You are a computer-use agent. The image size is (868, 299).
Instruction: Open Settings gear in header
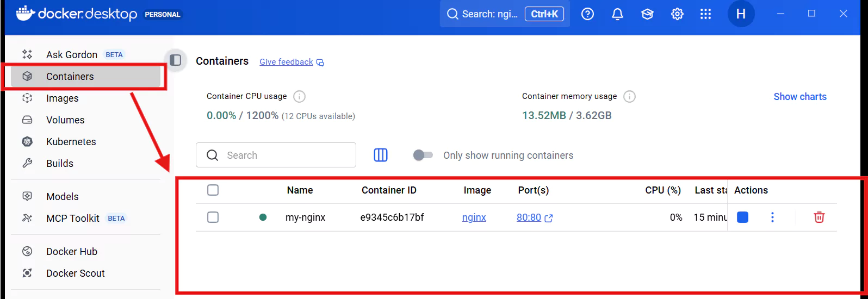pyautogui.click(x=677, y=14)
